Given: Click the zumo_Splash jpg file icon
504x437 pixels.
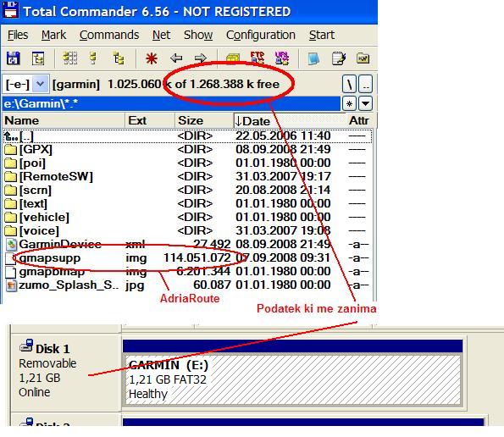Looking at the screenshot, I should (x=11, y=285).
